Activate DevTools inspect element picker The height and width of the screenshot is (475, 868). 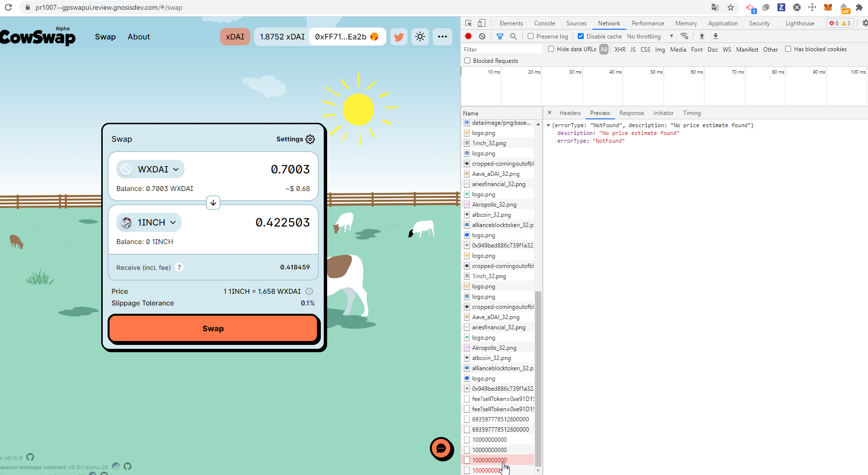[468, 23]
